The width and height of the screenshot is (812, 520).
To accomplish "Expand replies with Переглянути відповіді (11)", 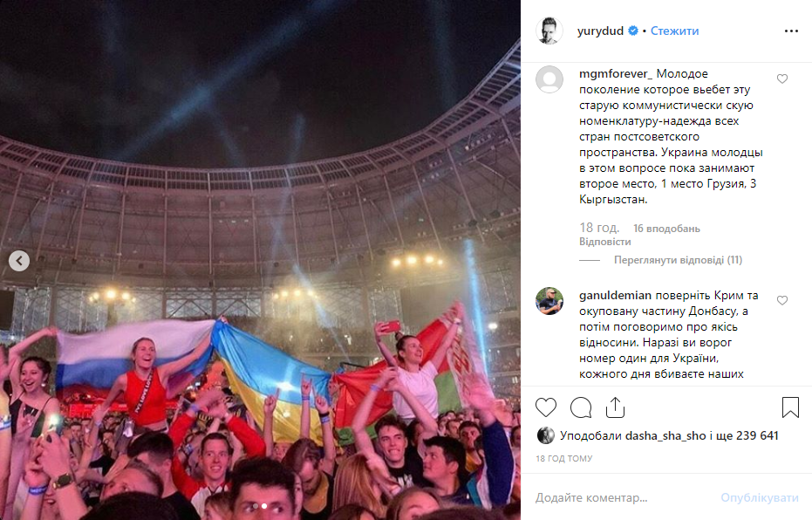I will 678,260.
